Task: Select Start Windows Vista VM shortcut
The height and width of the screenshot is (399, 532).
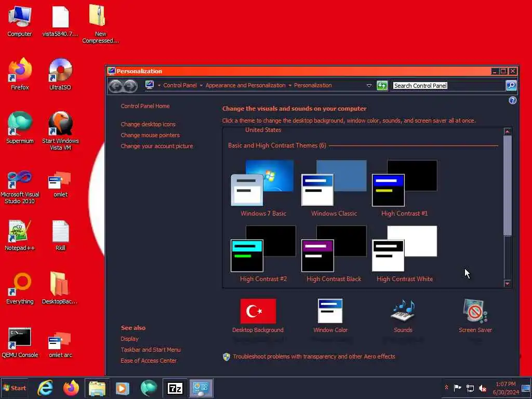Action: pos(60,131)
